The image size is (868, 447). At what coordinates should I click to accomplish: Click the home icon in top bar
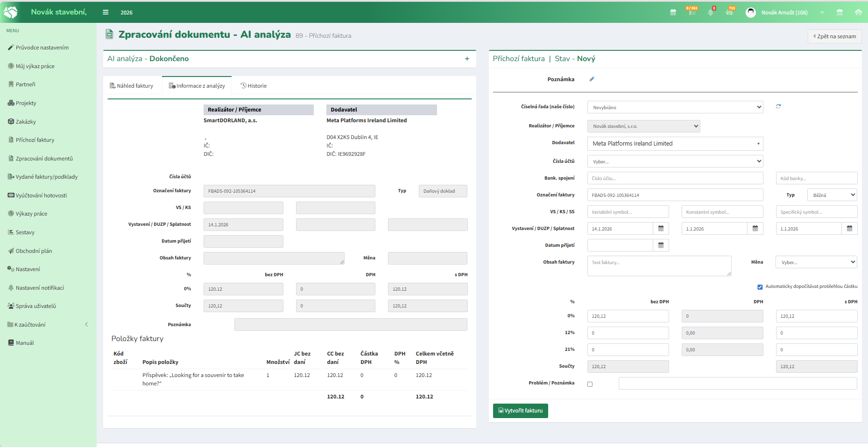[858, 13]
